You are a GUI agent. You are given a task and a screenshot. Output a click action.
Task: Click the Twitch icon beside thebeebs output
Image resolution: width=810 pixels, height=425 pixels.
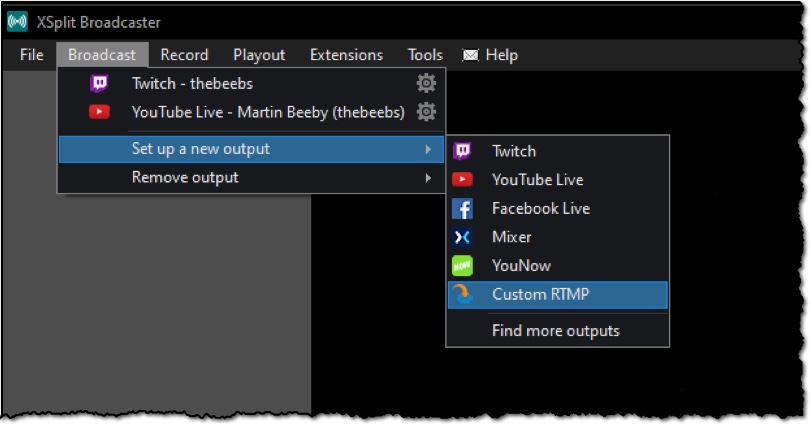click(x=99, y=83)
